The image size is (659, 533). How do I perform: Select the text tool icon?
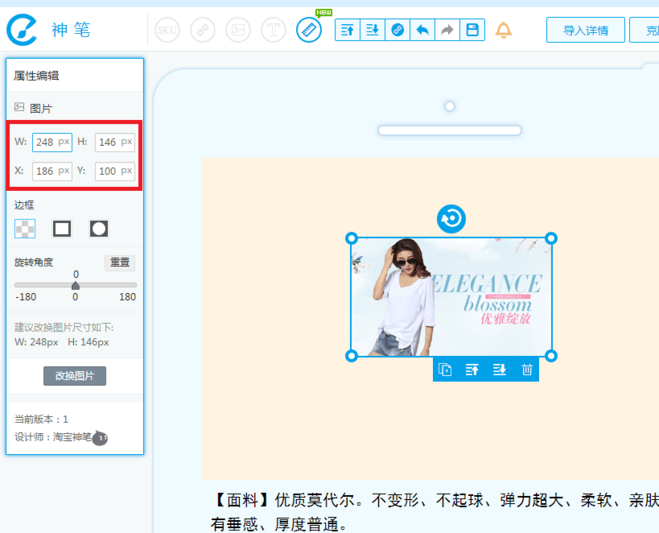(273, 30)
